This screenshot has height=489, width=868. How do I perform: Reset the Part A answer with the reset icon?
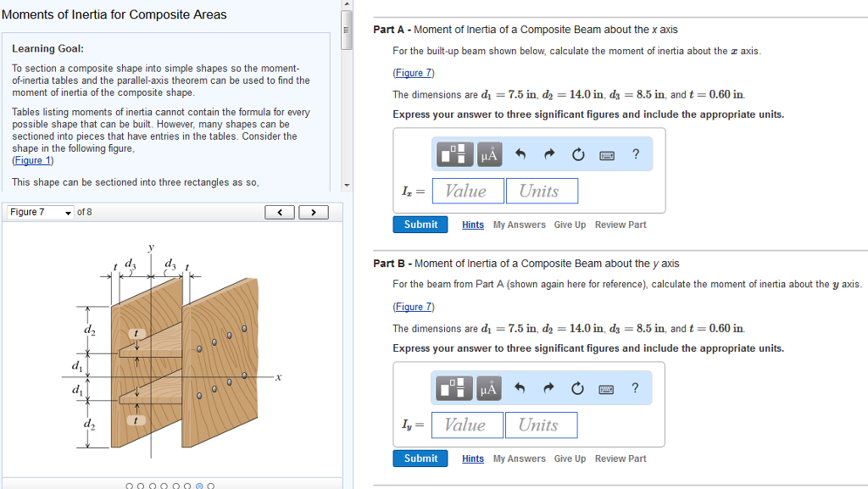(x=579, y=154)
